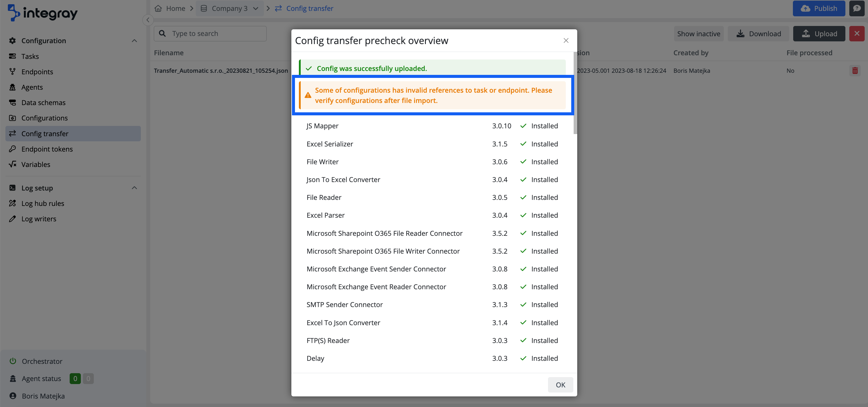The height and width of the screenshot is (407, 868).
Task: Click the chat help icon beside Publish
Action: [857, 8]
